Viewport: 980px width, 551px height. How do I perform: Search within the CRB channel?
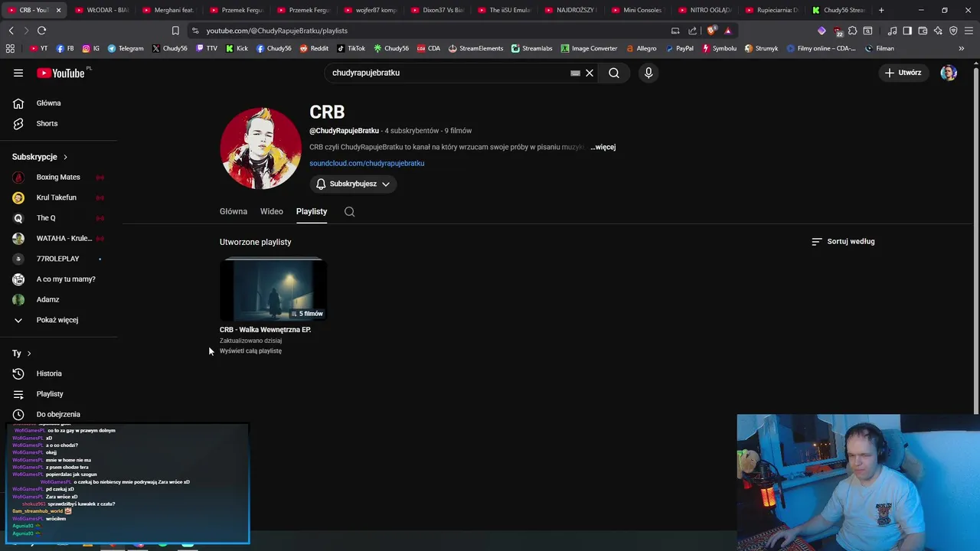pyautogui.click(x=349, y=212)
